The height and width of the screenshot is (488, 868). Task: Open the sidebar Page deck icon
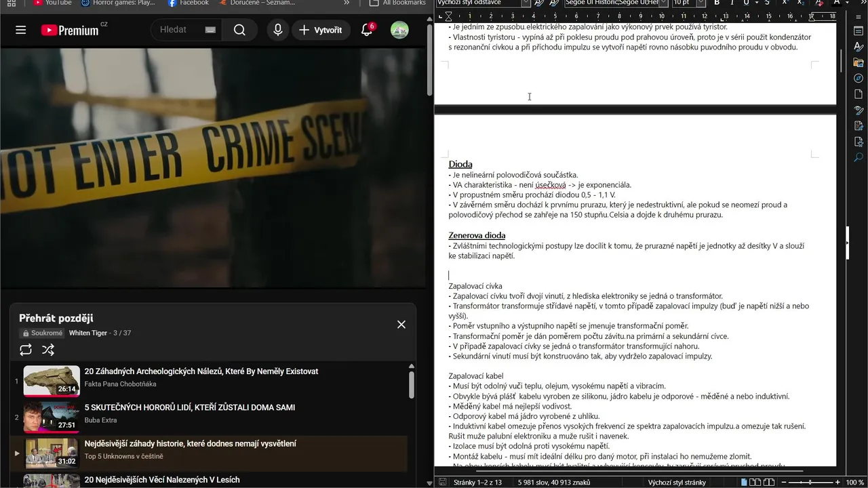click(859, 94)
